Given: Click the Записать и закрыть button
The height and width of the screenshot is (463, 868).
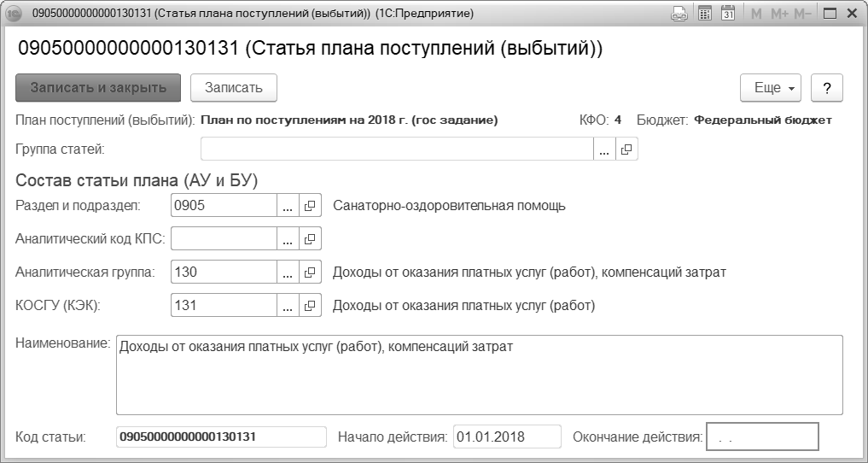Looking at the screenshot, I should tap(98, 87).
